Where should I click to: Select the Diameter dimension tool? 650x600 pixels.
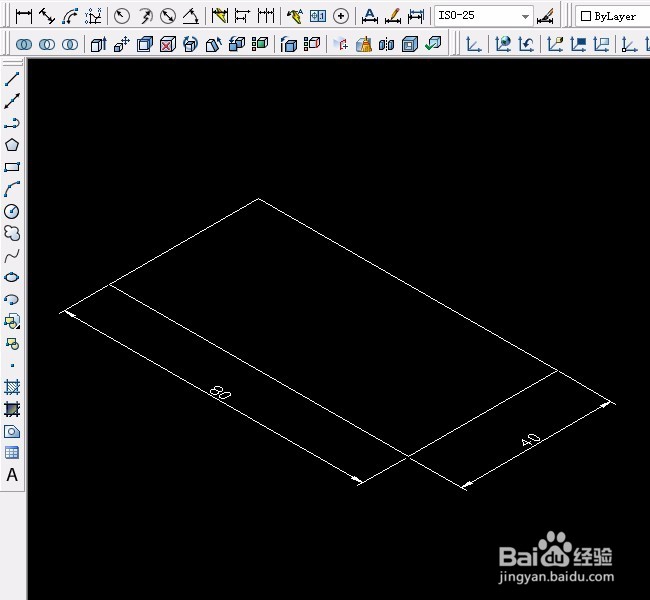click(x=168, y=16)
